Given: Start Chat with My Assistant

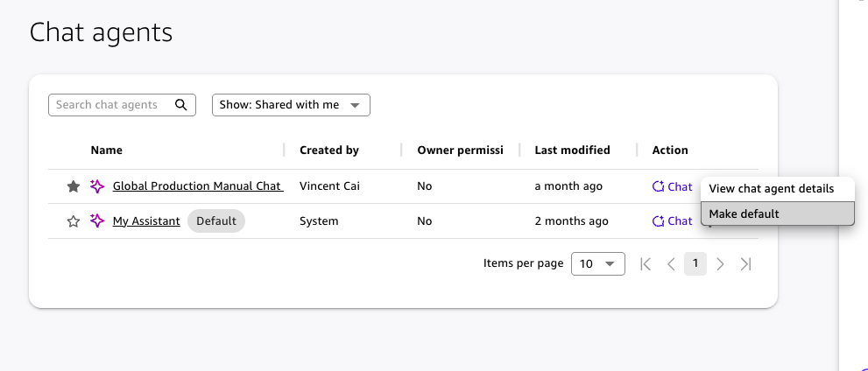Looking at the screenshot, I should (x=672, y=221).
